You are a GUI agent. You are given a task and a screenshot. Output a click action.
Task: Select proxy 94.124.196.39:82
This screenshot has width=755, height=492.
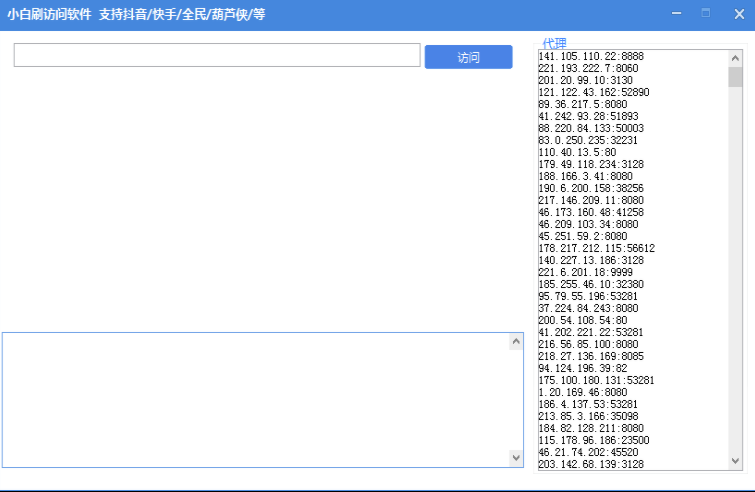click(583, 369)
